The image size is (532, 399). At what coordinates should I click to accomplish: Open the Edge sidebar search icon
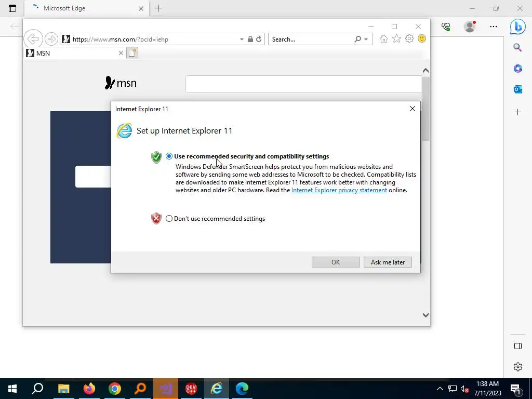(x=517, y=47)
